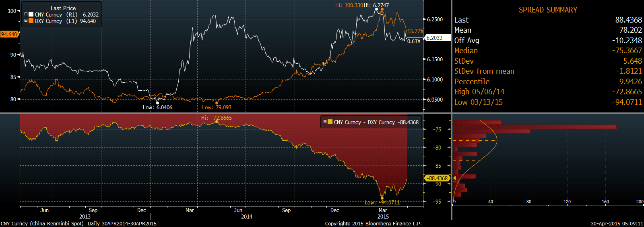Click the Hi: -72.8665 spread marker

(x=217, y=121)
